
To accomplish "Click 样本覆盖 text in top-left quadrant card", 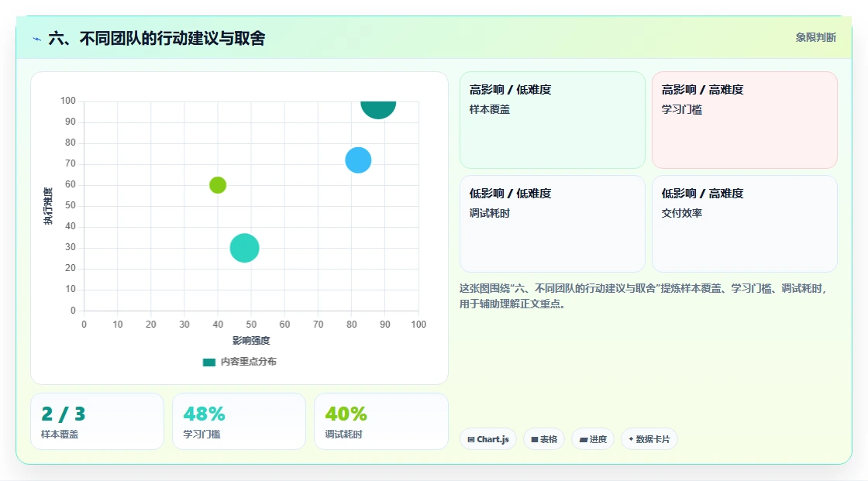I will tap(489, 109).
